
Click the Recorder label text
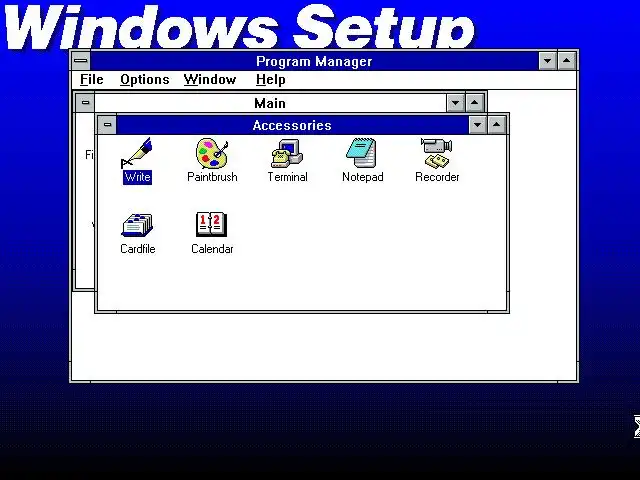tap(437, 177)
